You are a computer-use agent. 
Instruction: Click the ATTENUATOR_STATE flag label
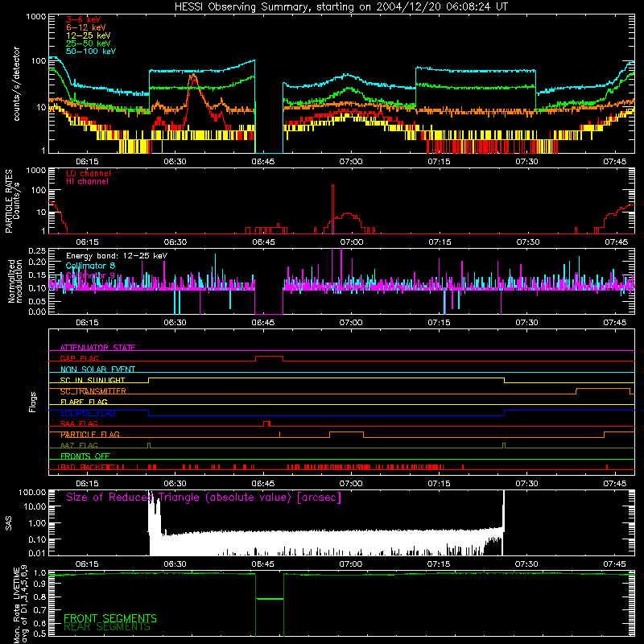(97, 348)
